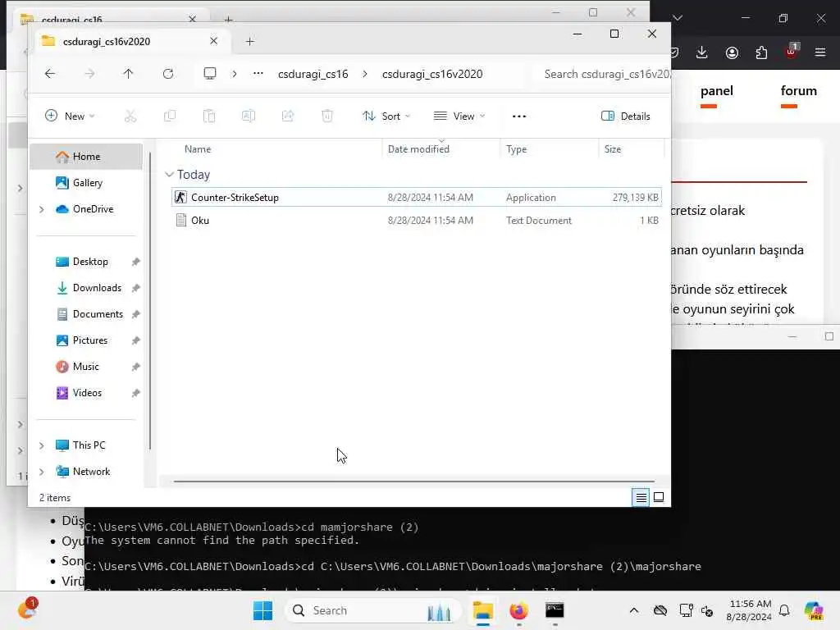
Task: Close the csduragi_cs16v2020 tab
Action: tap(214, 41)
